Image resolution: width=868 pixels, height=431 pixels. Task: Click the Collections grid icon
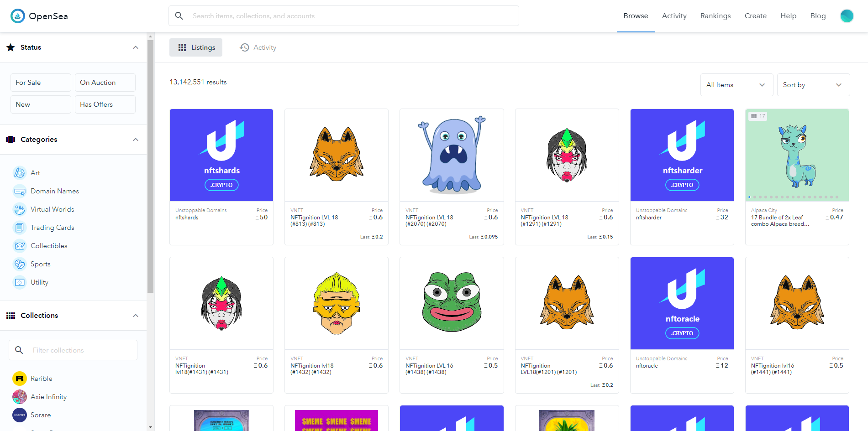(x=11, y=316)
